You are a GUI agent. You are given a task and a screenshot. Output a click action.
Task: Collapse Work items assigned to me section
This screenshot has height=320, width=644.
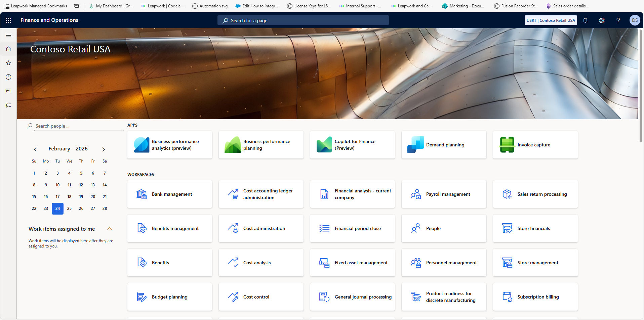[x=110, y=229]
